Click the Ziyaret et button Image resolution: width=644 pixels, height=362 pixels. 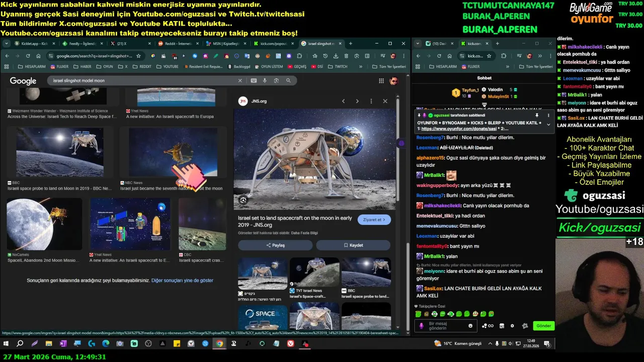pyautogui.click(x=374, y=220)
